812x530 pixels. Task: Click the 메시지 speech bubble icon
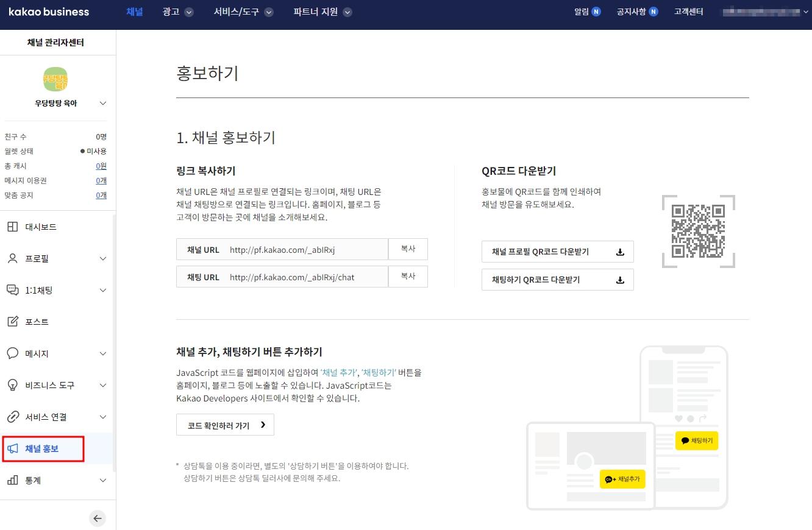point(12,353)
